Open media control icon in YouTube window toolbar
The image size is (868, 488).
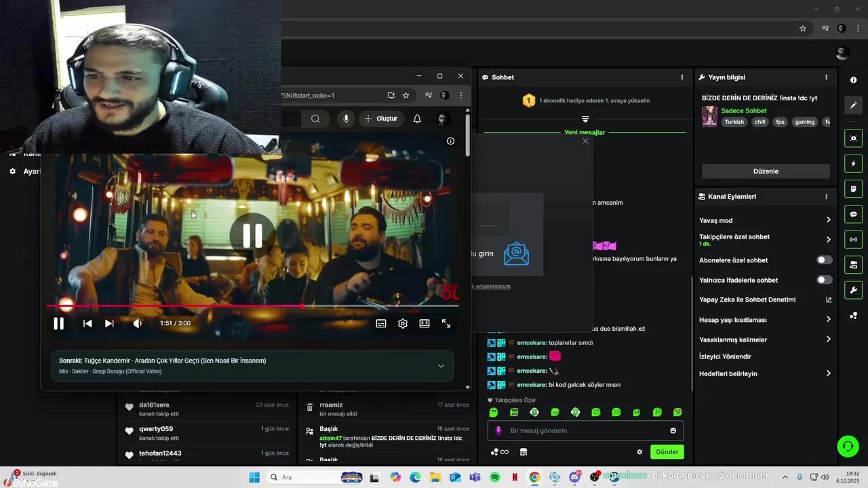pyautogui.click(x=429, y=96)
